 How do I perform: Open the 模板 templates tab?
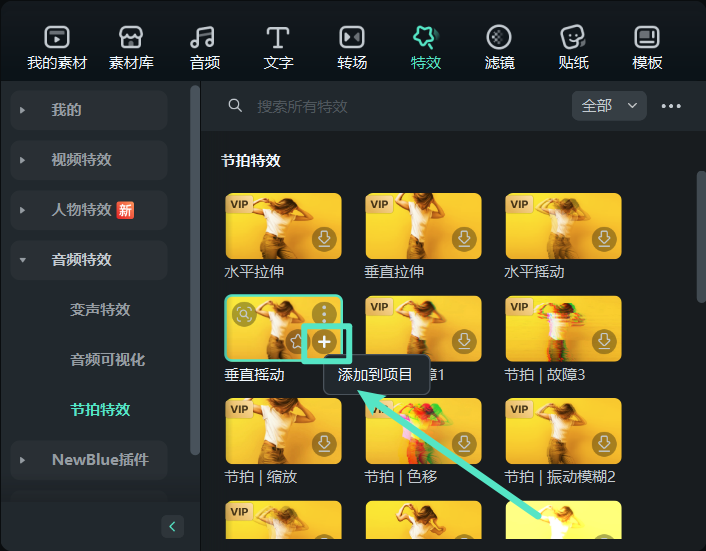point(647,48)
